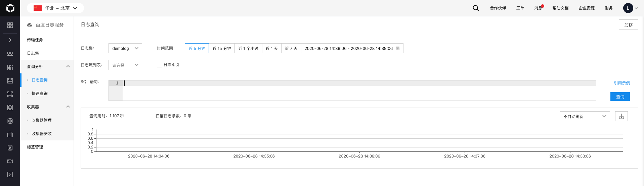This screenshot has width=644, height=186.
Task: Click the download results icon
Action: point(621,116)
